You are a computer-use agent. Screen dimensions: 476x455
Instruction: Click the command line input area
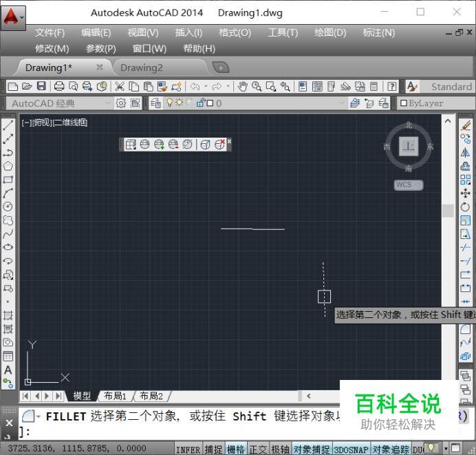[x=179, y=423]
